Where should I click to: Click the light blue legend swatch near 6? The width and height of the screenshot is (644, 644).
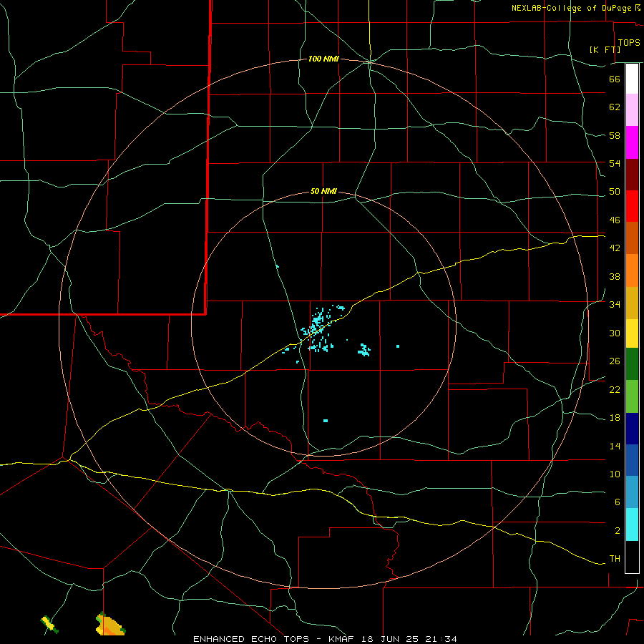click(632, 492)
